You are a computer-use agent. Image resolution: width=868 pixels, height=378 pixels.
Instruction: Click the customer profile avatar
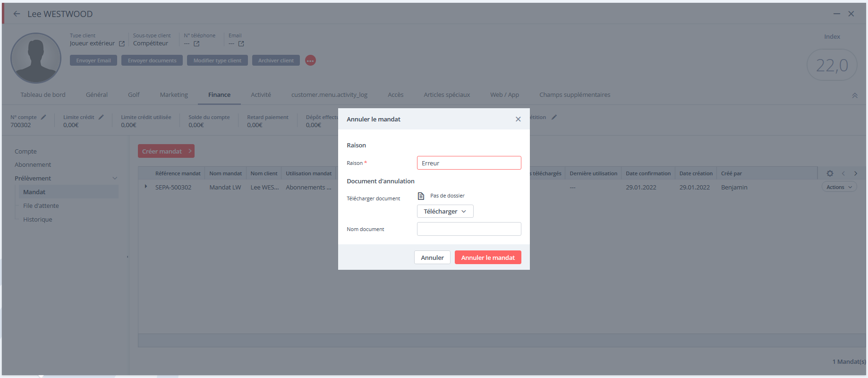click(x=36, y=58)
